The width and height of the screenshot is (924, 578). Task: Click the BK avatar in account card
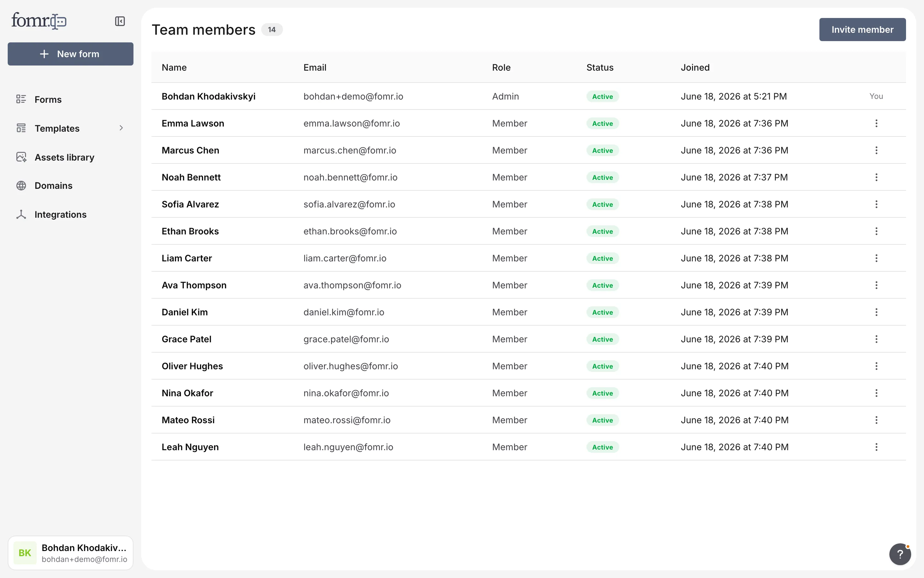25,553
